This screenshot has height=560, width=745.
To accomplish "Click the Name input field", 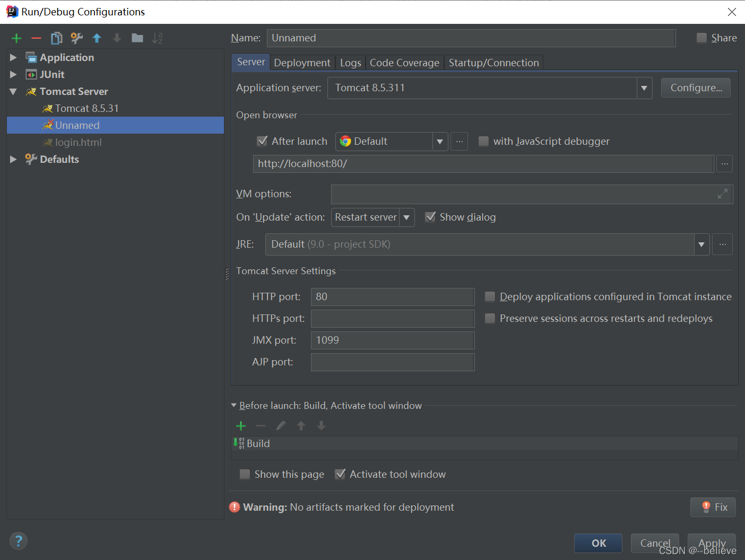I will (471, 38).
